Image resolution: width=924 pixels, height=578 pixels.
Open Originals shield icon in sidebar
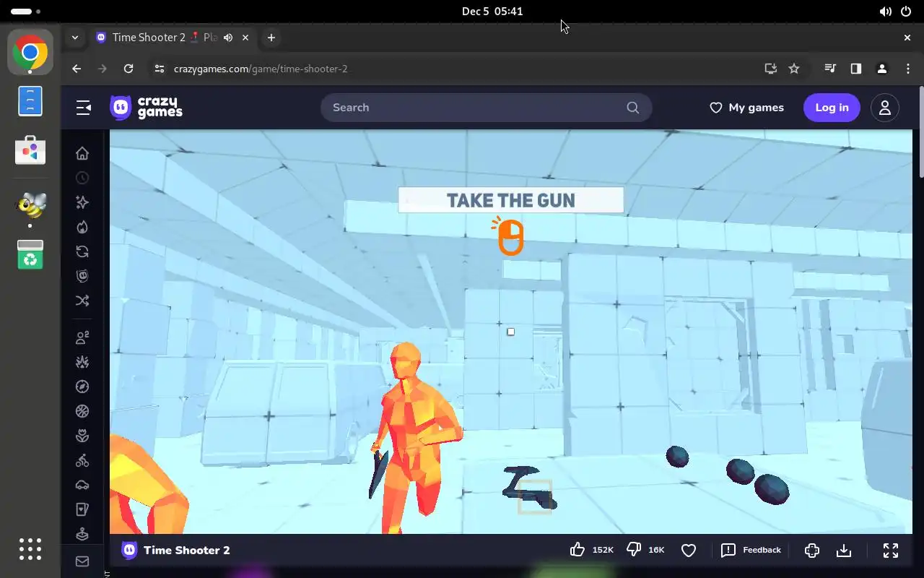pyautogui.click(x=82, y=276)
